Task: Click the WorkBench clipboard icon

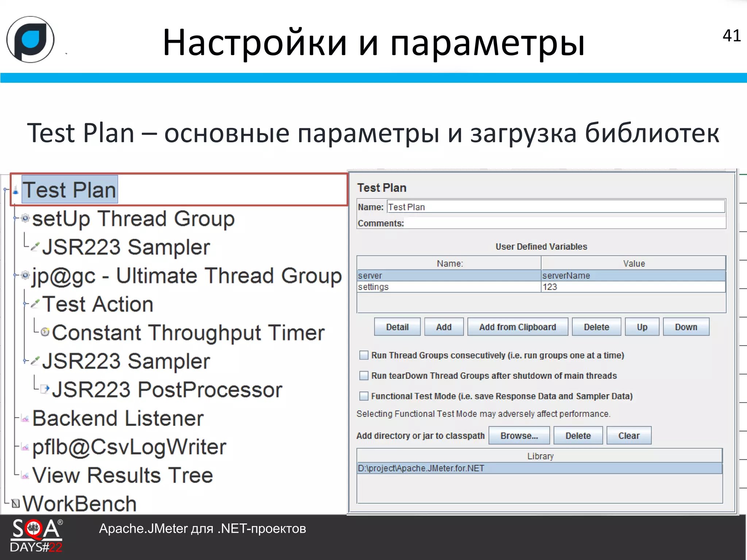Action: [15, 503]
